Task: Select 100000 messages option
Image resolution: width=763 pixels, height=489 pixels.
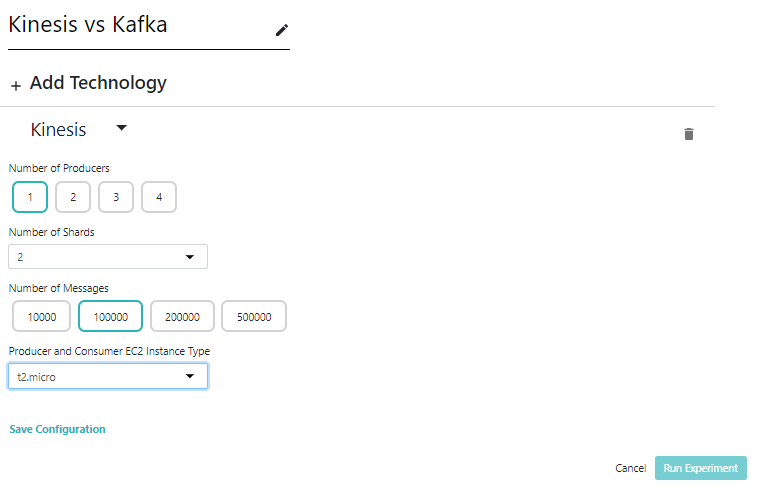Action: tap(111, 316)
